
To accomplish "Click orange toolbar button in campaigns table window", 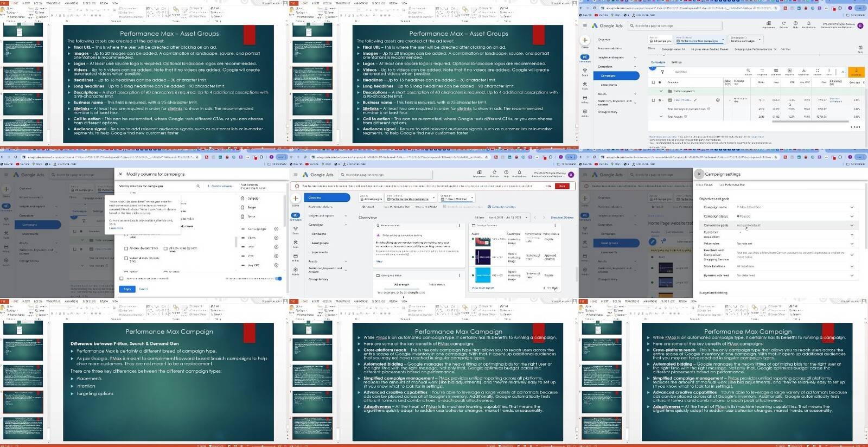I will (856, 72).
